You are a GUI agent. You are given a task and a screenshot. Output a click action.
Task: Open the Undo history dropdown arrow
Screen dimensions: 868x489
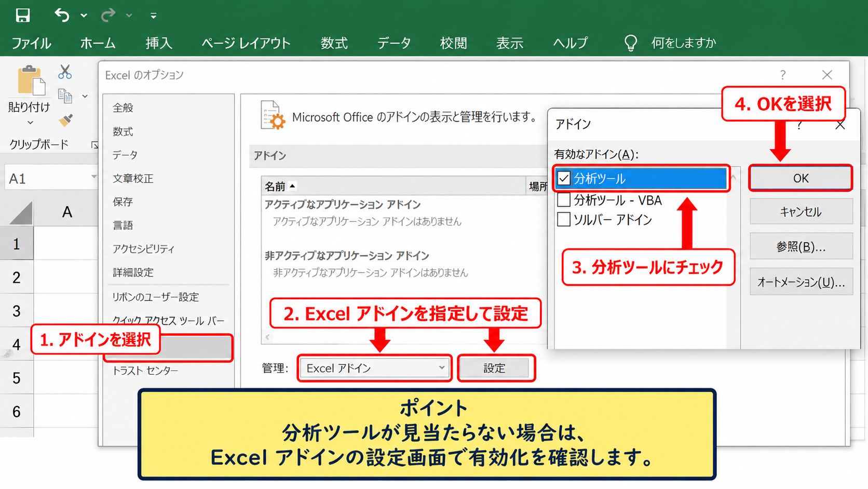point(84,16)
